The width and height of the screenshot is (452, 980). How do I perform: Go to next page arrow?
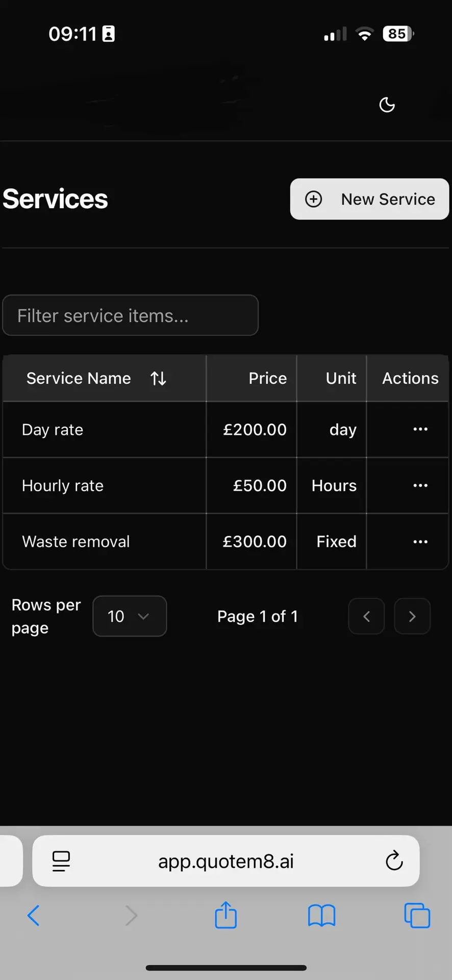coord(412,617)
